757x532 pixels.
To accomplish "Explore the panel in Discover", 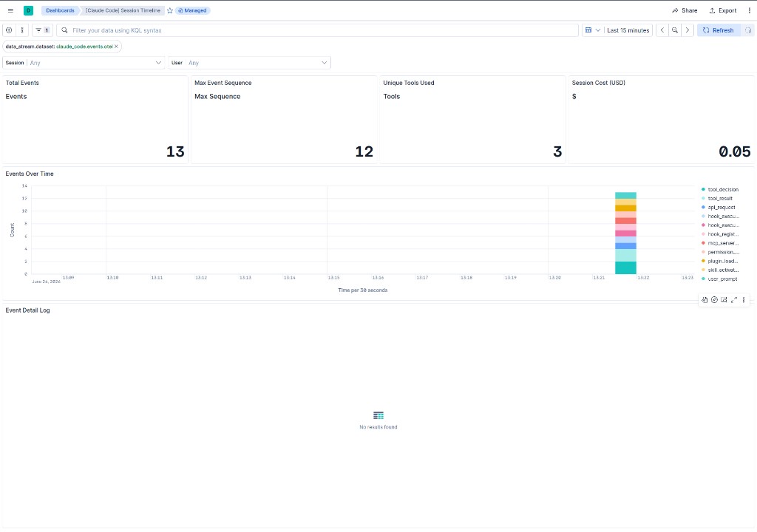I will point(715,300).
